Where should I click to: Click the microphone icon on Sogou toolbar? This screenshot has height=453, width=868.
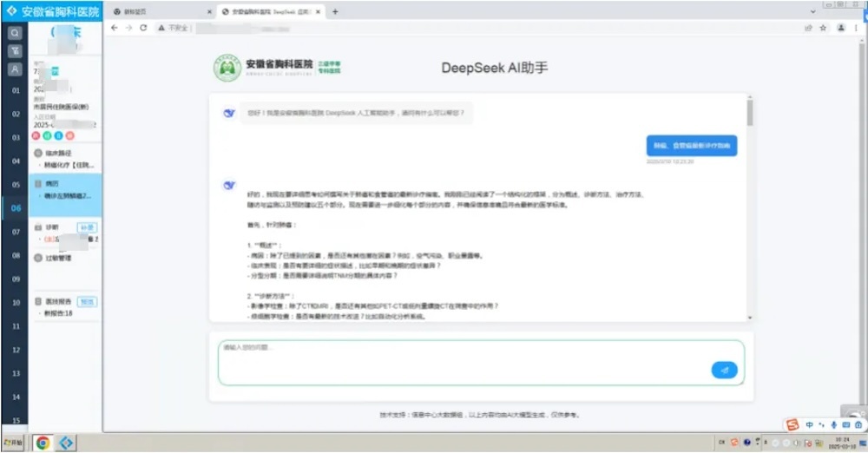point(833,424)
